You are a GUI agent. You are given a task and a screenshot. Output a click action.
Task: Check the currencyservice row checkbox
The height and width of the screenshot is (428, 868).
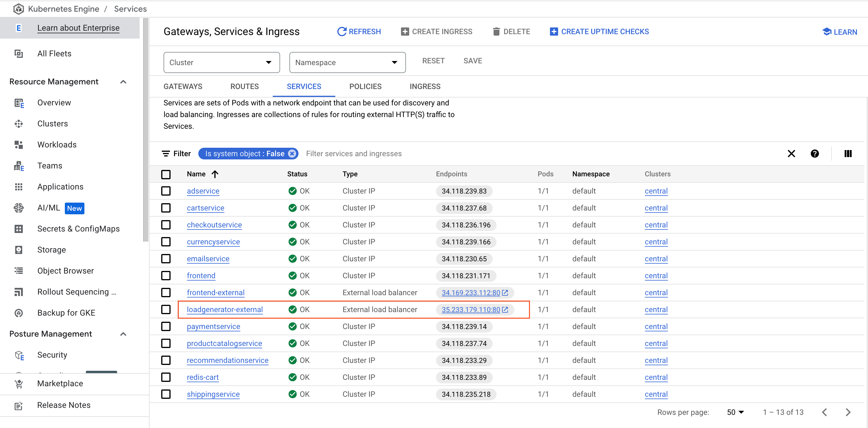(166, 242)
